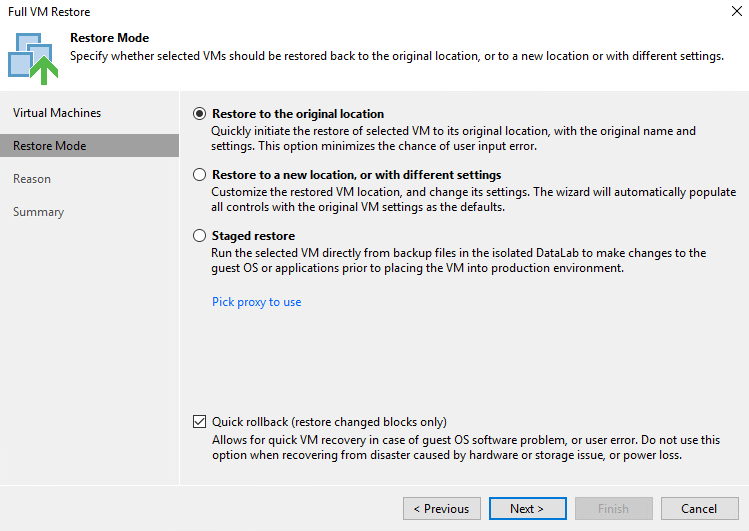The width and height of the screenshot is (749, 531).
Task: Open the Summary step in sidebar
Action: [x=38, y=212]
